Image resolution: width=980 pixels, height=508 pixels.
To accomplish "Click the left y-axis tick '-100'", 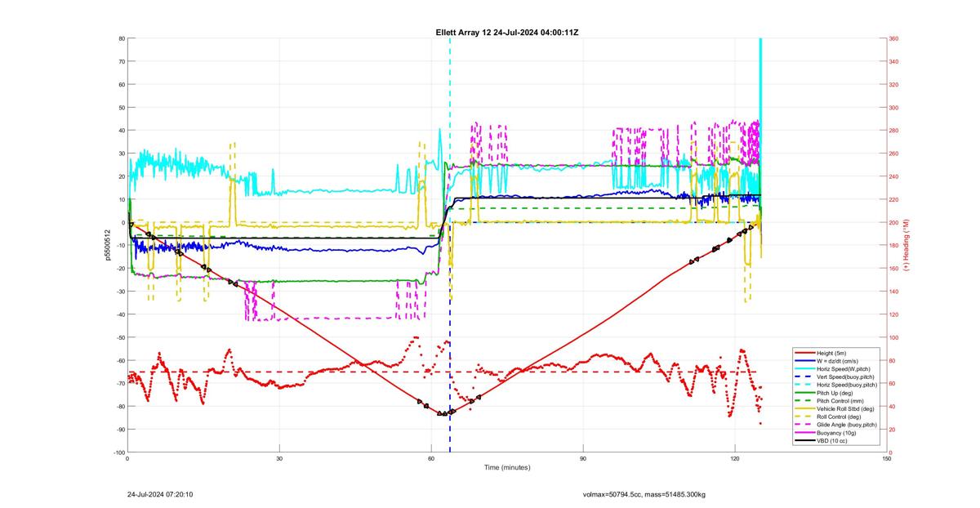I will pyautogui.click(x=119, y=452).
